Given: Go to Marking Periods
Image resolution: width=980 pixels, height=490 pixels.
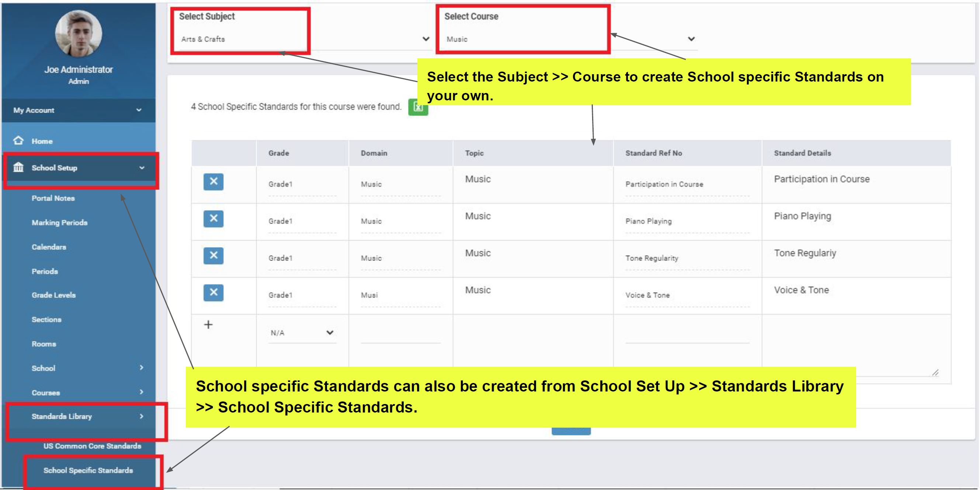Looking at the screenshot, I should (59, 223).
